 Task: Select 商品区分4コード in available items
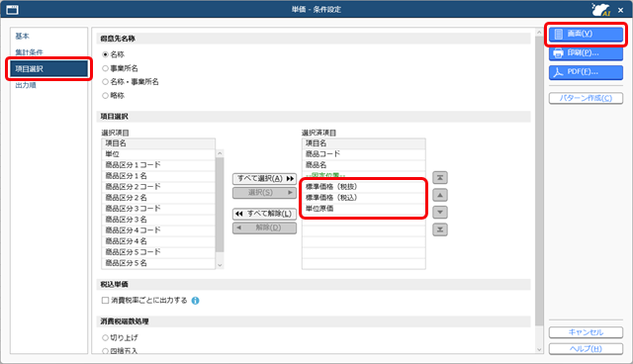coord(158,230)
